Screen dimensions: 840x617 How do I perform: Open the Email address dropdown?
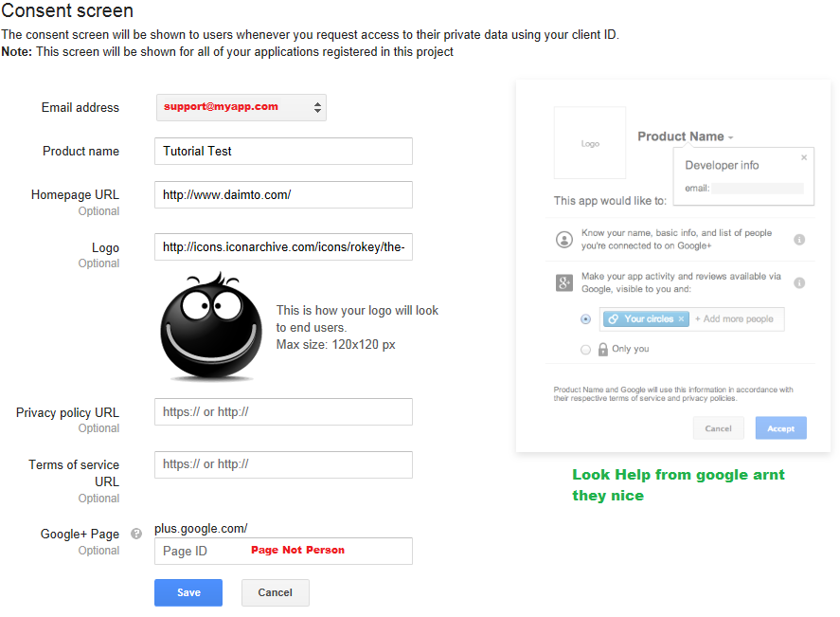[241, 107]
